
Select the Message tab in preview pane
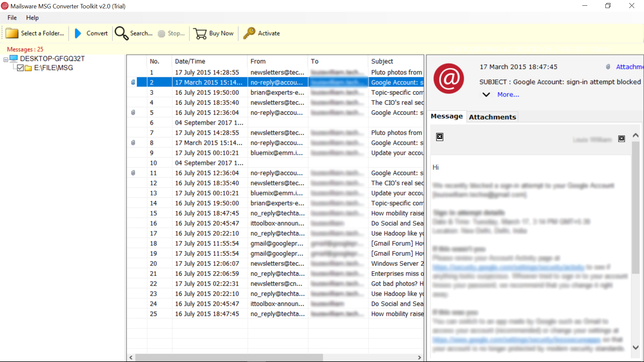pos(446,116)
